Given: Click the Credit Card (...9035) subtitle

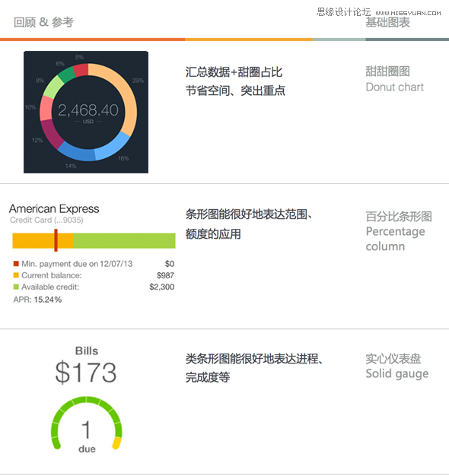Looking at the screenshot, I should click(x=46, y=220).
